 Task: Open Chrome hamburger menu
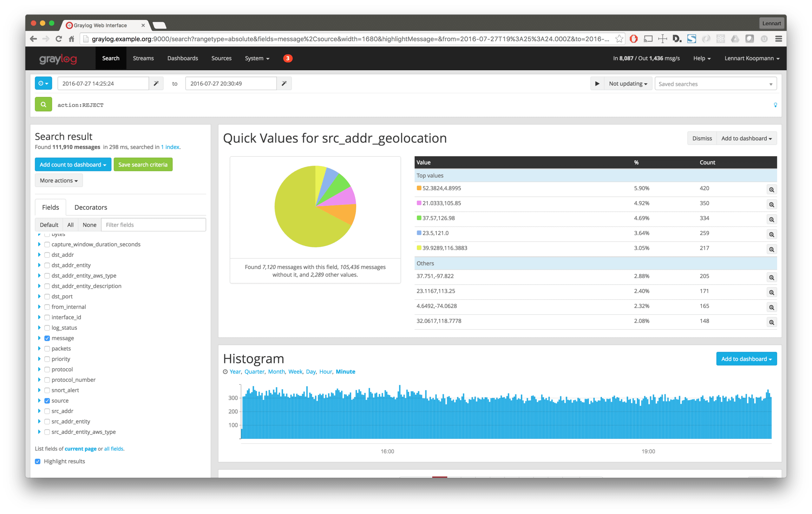(779, 39)
